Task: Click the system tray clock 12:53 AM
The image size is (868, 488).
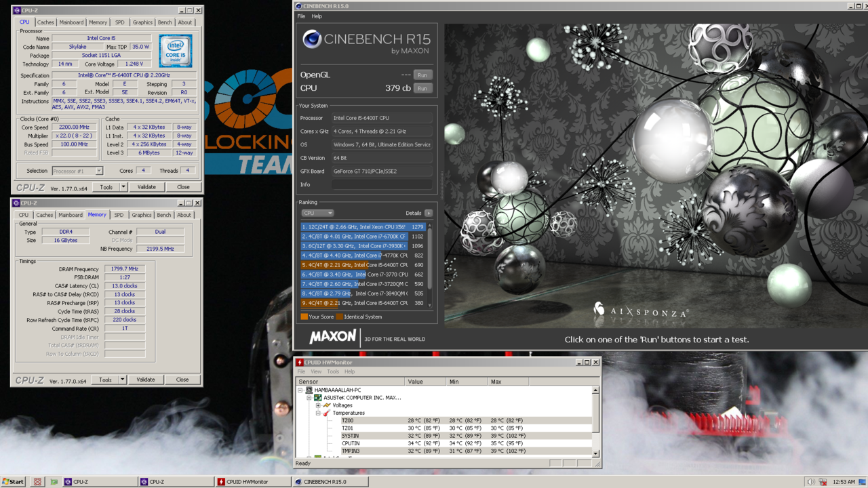Action: coord(844,482)
